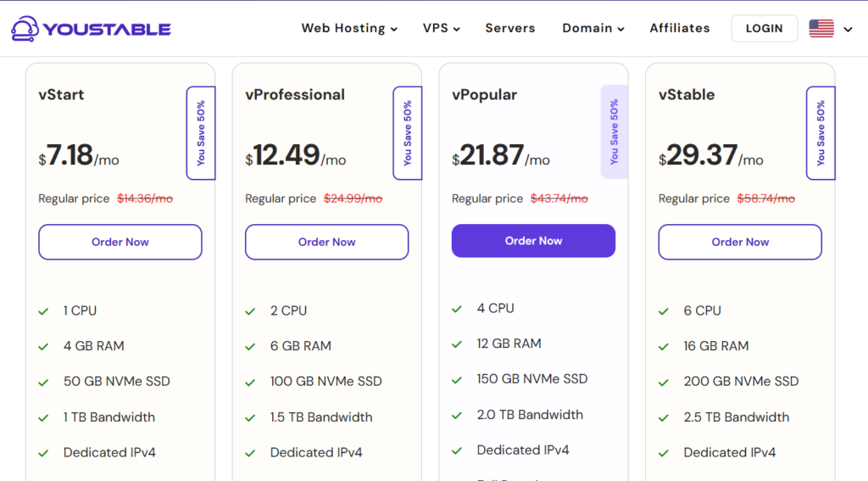
Task: Click the checkmark beside 4 CPU
Action: pyautogui.click(x=457, y=309)
